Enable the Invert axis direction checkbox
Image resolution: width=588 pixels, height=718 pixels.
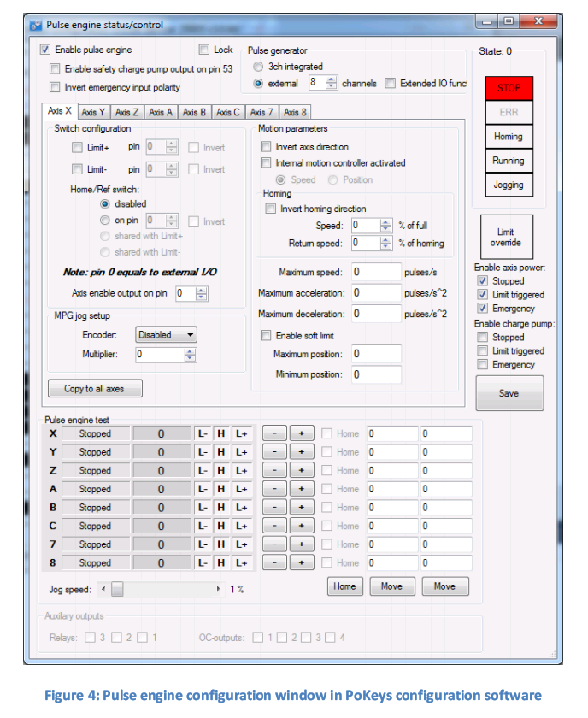[267, 147]
